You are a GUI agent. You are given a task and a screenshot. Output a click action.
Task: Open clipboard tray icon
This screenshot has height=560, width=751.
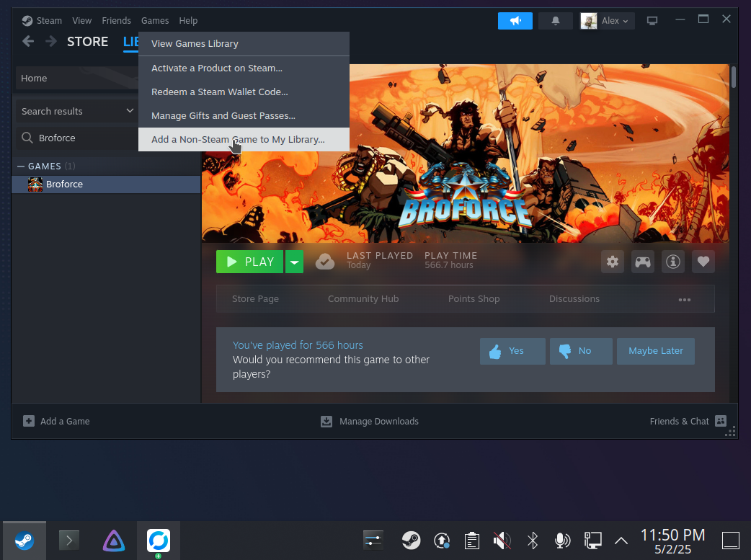point(472,541)
